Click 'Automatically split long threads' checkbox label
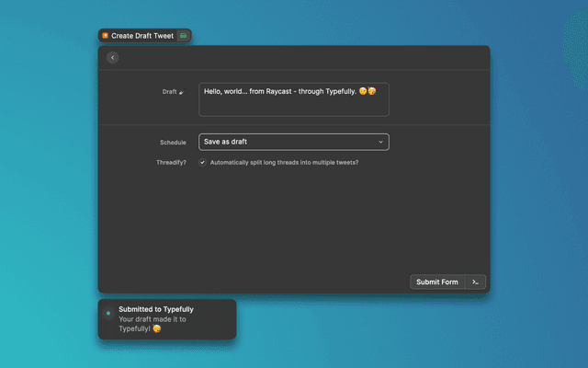Image resolution: width=588 pixels, height=368 pixels. [x=284, y=162]
